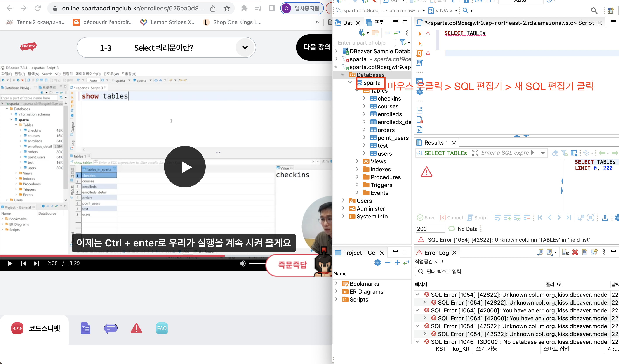This screenshot has width=619, height=364.
Task: Click the Cancel button in results
Action: (451, 217)
